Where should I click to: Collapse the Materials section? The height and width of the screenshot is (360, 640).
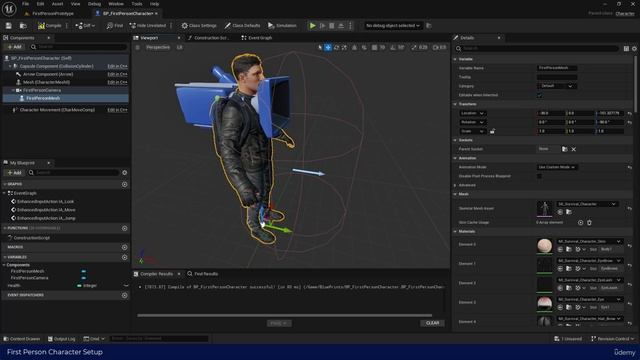(x=455, y=231)
